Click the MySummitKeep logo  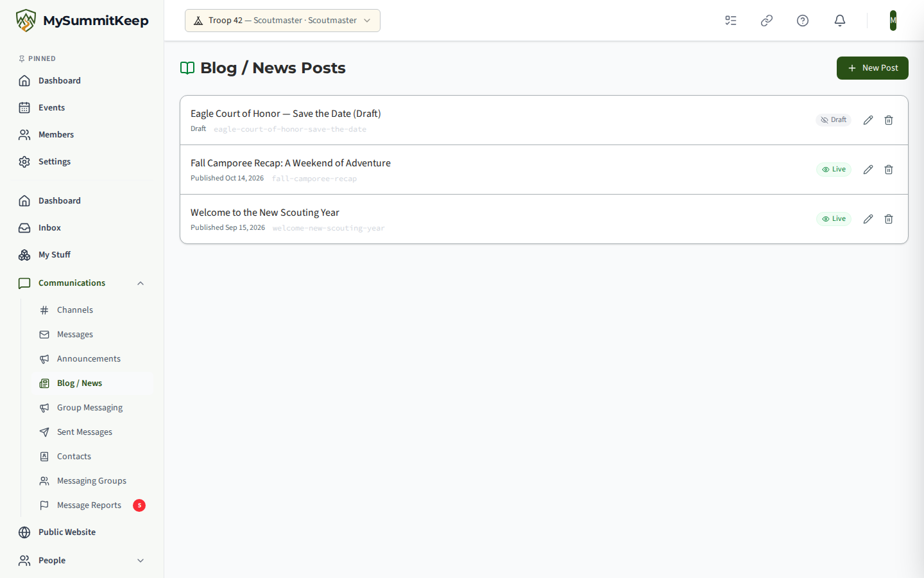[82, 21]
